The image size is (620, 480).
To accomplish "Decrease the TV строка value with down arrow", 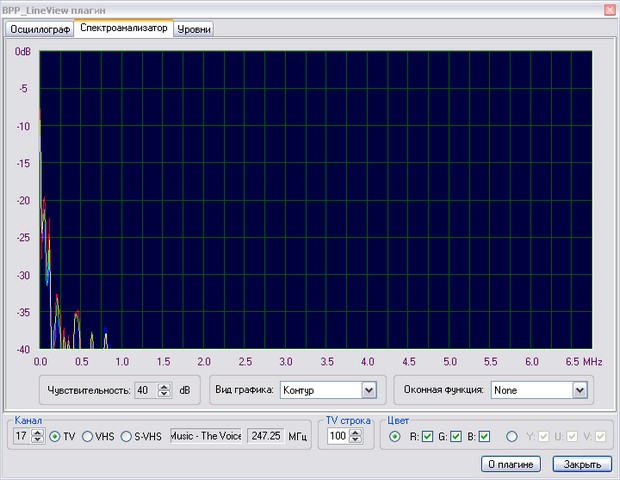I will point(355,439).
